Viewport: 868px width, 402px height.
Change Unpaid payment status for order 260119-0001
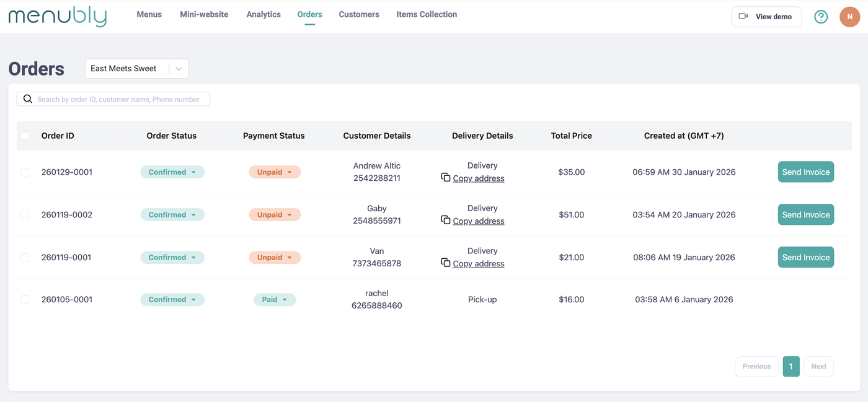coord(275,258)
